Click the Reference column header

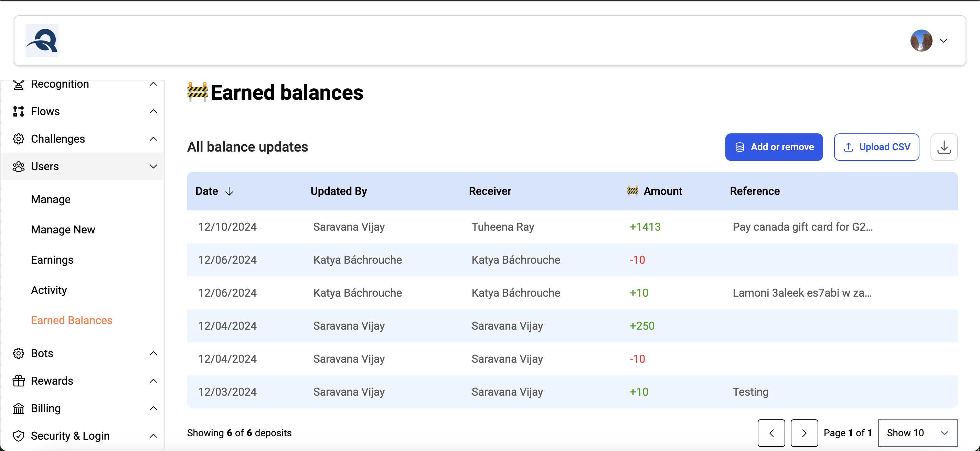pos(755,191)
